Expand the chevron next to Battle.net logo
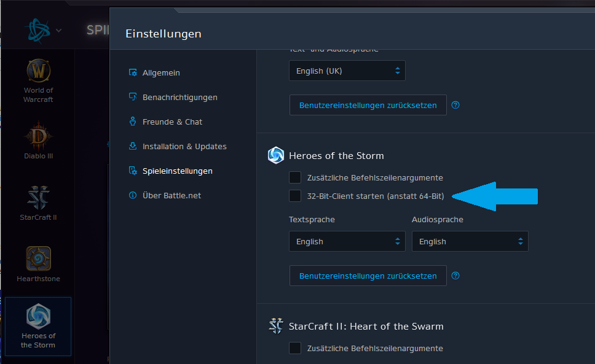Viewport: 595px width, 364px height. tap(59, 30)
